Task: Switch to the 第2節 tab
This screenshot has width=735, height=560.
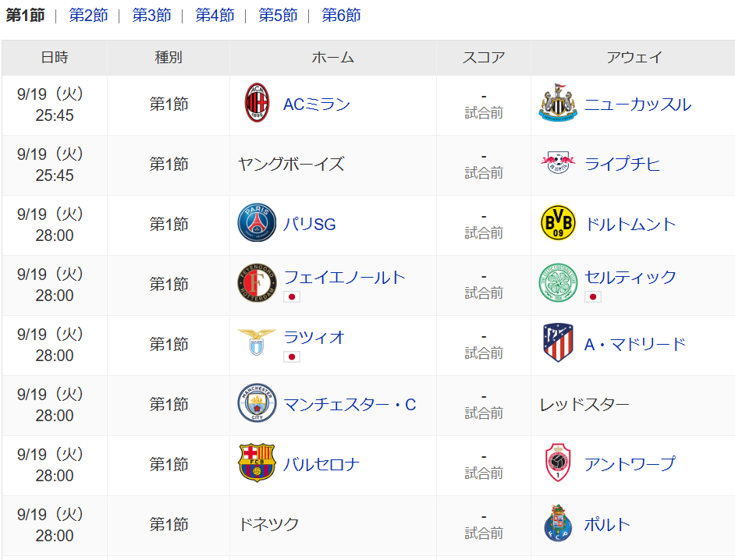Action: click(88, 16)
